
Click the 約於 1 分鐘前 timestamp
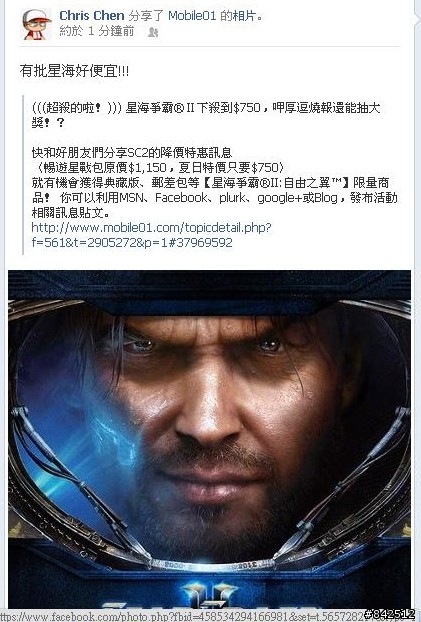[96, 31]
